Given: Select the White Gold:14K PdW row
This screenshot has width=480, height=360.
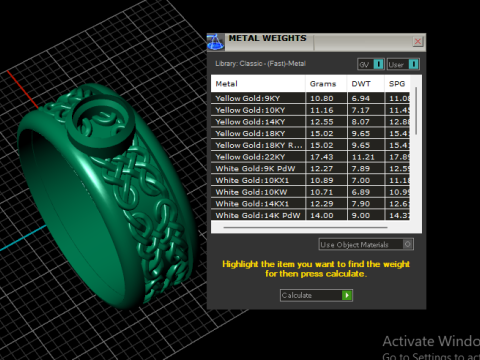Looking at the screenshot, I should pos(310,215).
